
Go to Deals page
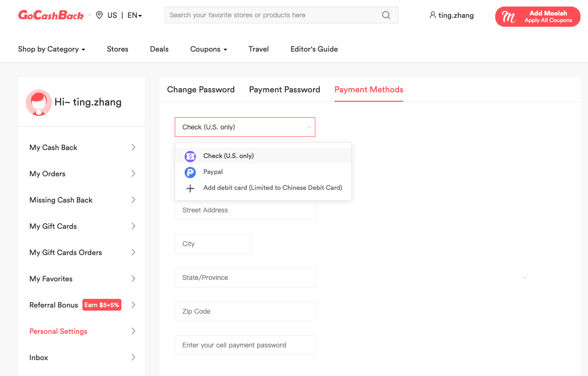tap(159, 49)
